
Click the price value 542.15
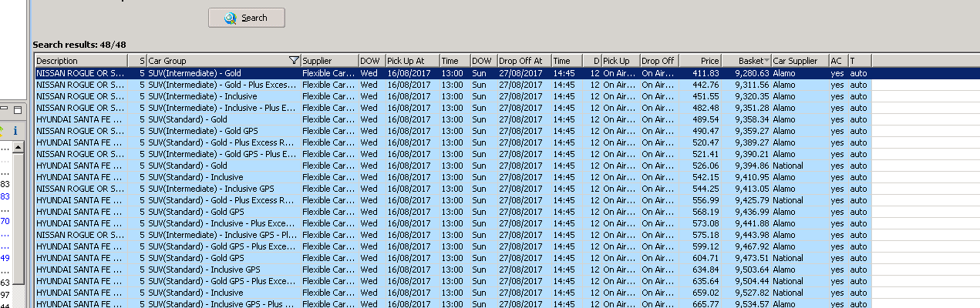tap(706, 177)
